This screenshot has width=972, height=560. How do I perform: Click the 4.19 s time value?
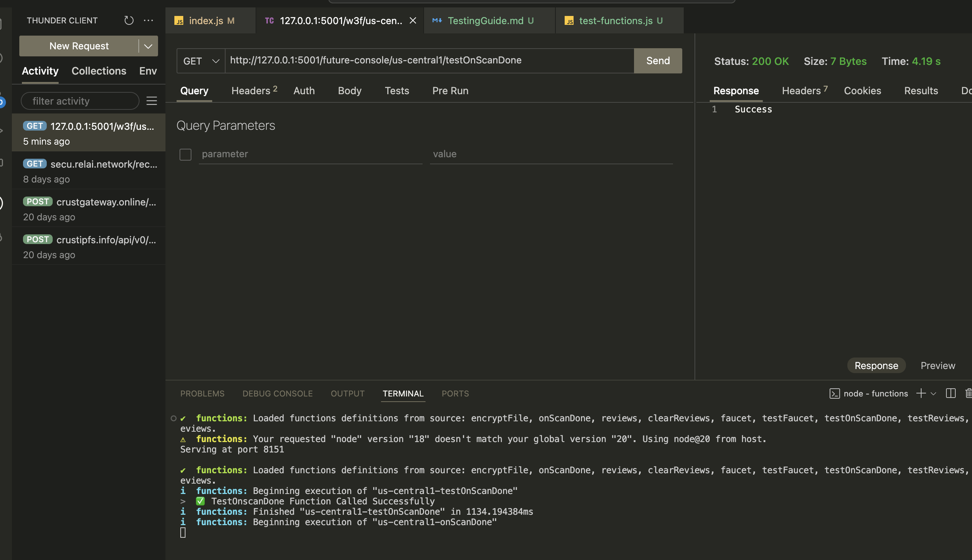pos(926,61)
